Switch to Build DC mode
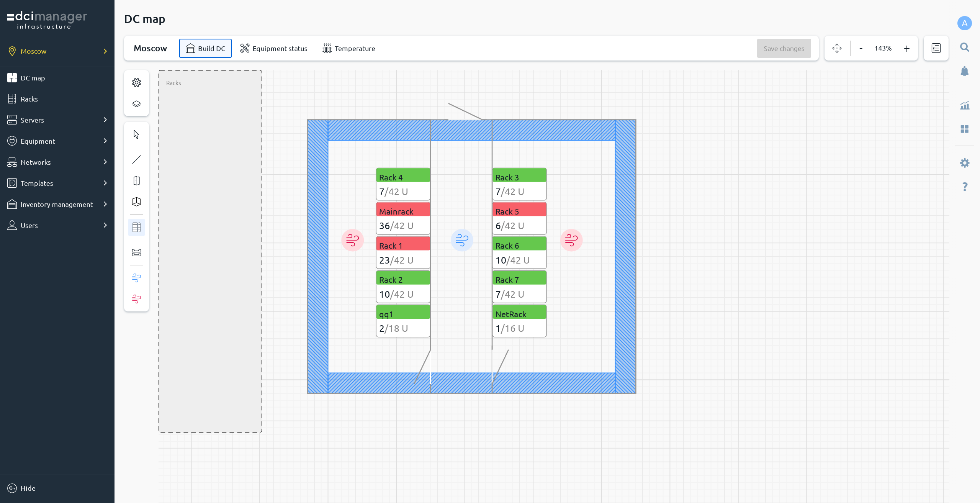980x503 pixels. click(x=205, y=48)
